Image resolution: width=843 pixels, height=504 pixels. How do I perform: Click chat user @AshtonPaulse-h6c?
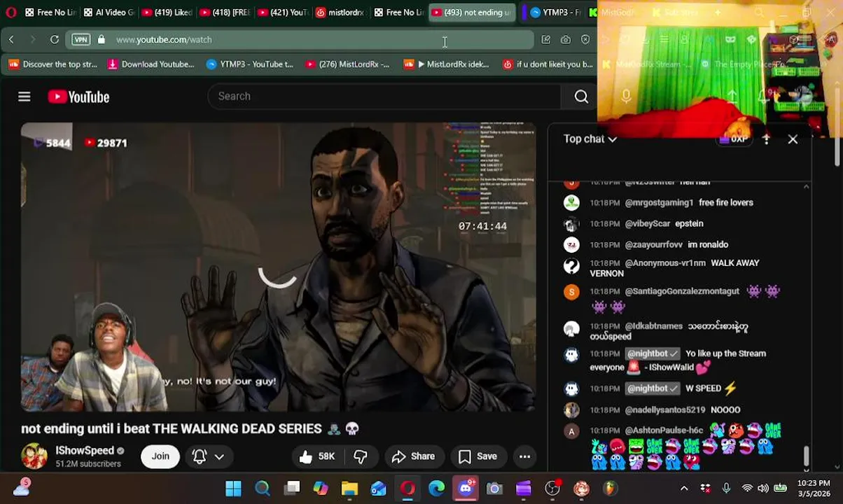[x=664, y=430]
